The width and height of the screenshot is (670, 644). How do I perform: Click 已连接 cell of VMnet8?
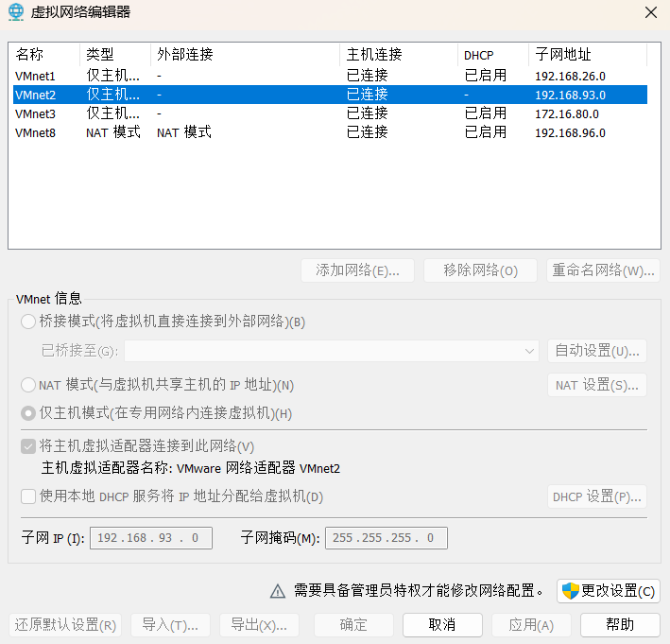367,132
